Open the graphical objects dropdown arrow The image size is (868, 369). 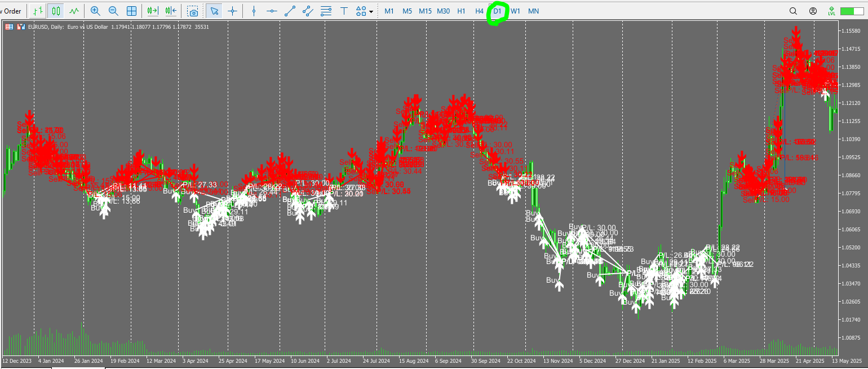coord(370,11)
